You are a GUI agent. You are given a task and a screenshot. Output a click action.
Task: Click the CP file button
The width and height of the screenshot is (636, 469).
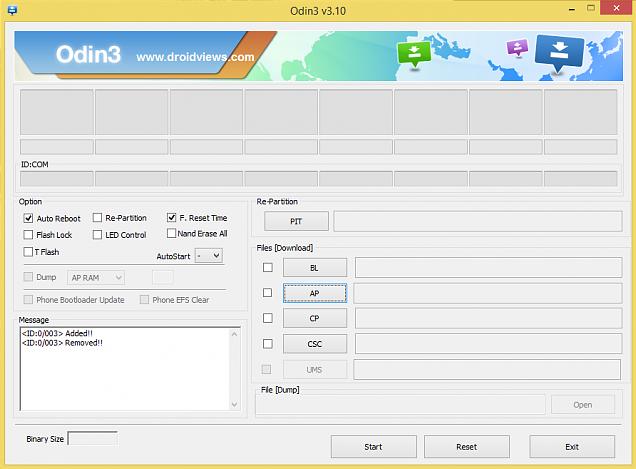point(315,318)
